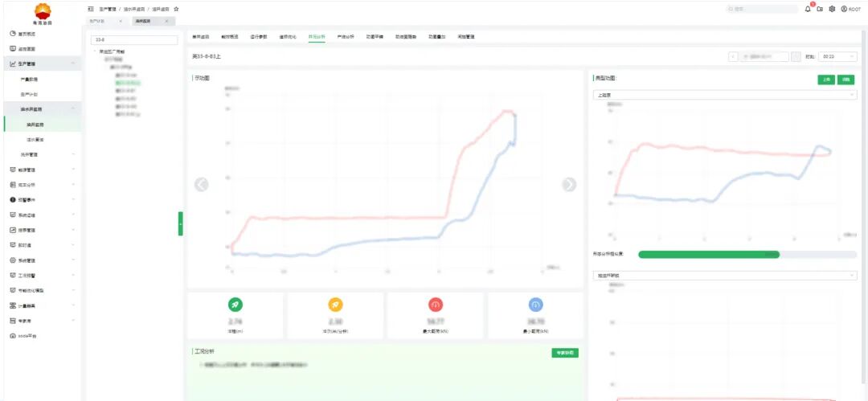Click the well tree search field containing 33-8
Screen dimensions: 868x401
pos(135,40)
